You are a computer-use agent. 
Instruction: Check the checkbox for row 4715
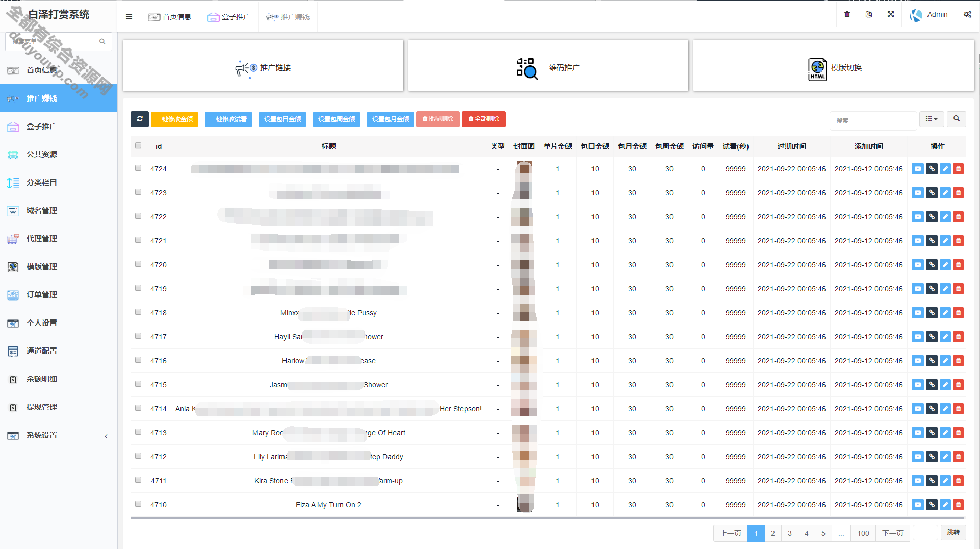pos(138,384)
